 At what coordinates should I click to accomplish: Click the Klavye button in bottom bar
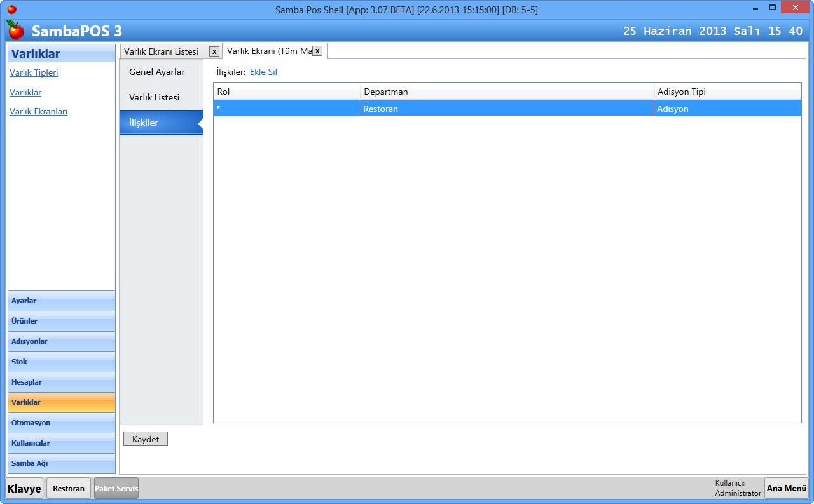click(24, 488)
